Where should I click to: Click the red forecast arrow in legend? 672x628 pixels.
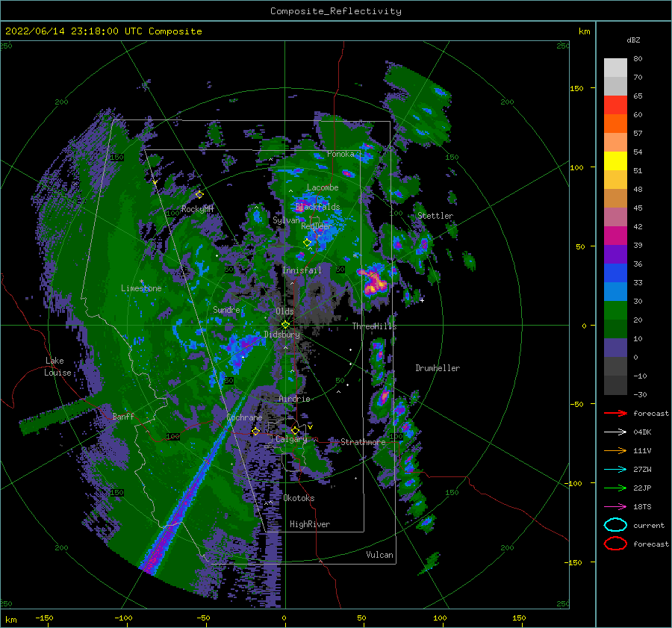pos(615,413)
